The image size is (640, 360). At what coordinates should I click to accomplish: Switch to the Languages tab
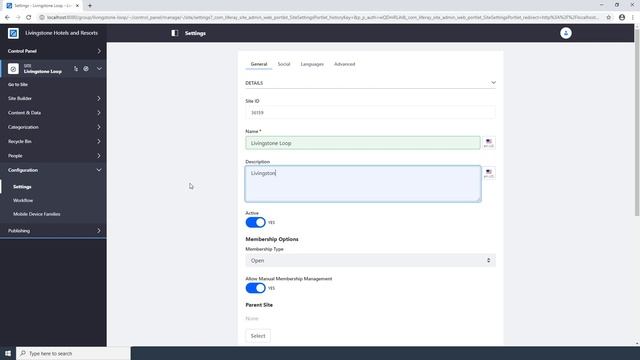(x=312, y=64)
